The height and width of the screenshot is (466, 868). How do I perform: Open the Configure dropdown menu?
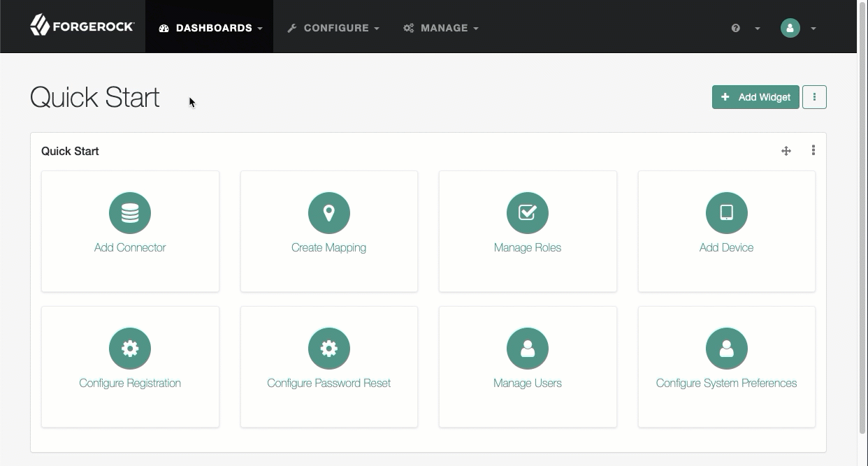[333, 28]
